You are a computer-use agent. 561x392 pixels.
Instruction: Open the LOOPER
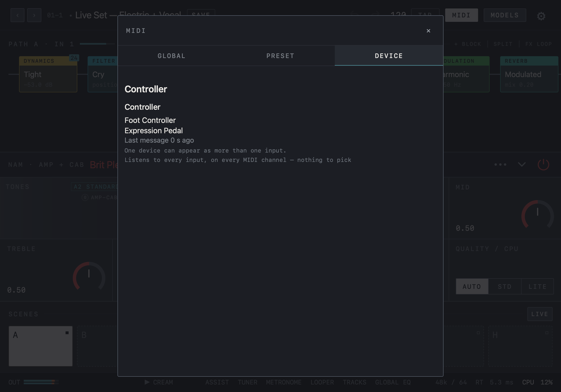pyautogui.click(x=322, y=382)
